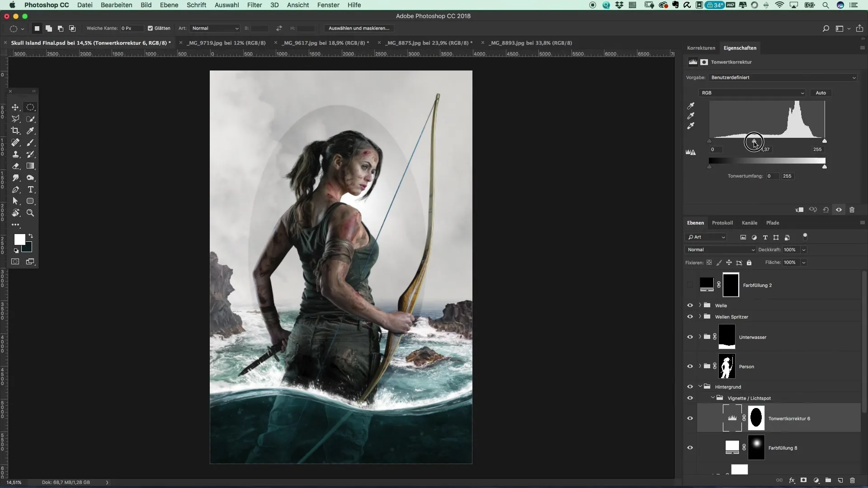Click the Tonwertkorrektur 6 layer mask thumbnail
868x488 pixels.
click(756, 418)
